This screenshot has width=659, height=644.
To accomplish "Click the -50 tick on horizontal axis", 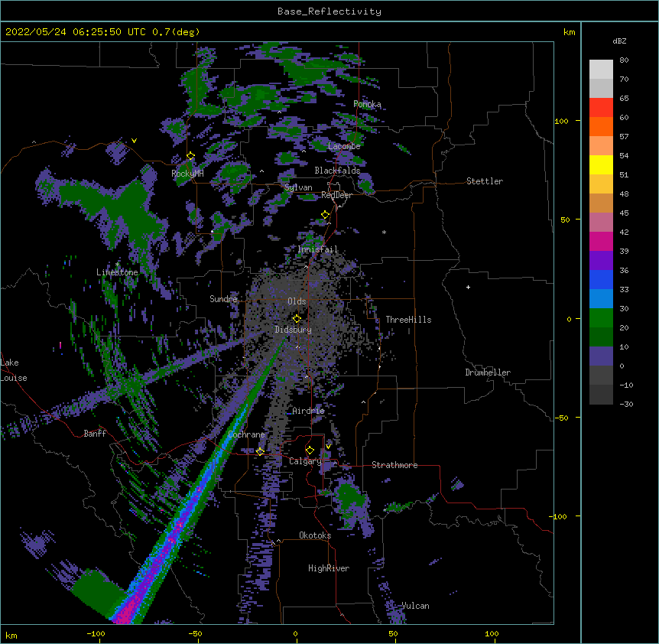I will 195,634.
